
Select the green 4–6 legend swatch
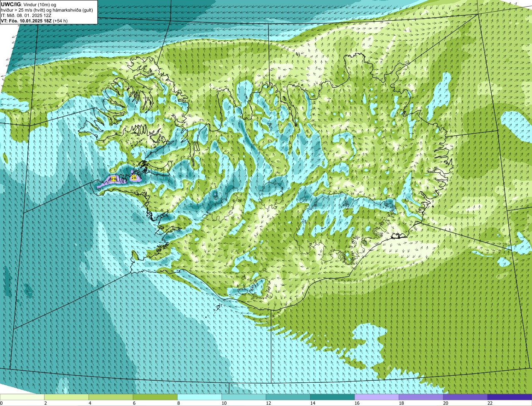coord(111,397)
